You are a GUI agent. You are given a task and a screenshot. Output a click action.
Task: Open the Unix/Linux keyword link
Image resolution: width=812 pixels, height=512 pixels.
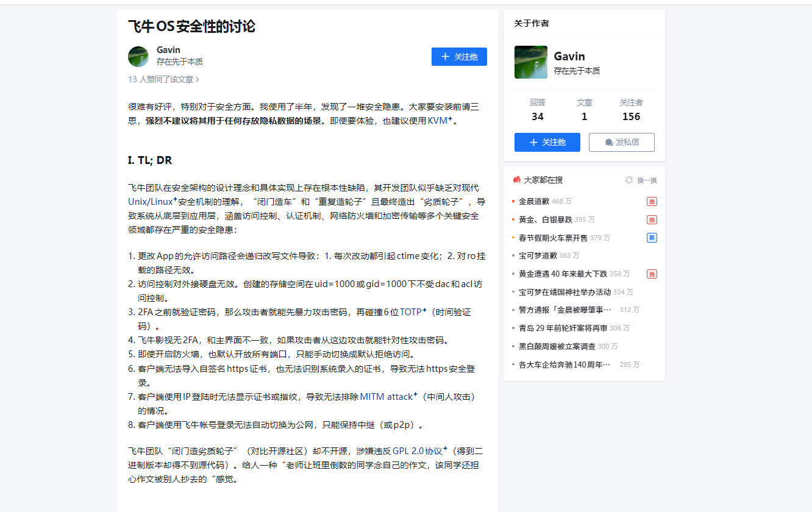[152, 201]
